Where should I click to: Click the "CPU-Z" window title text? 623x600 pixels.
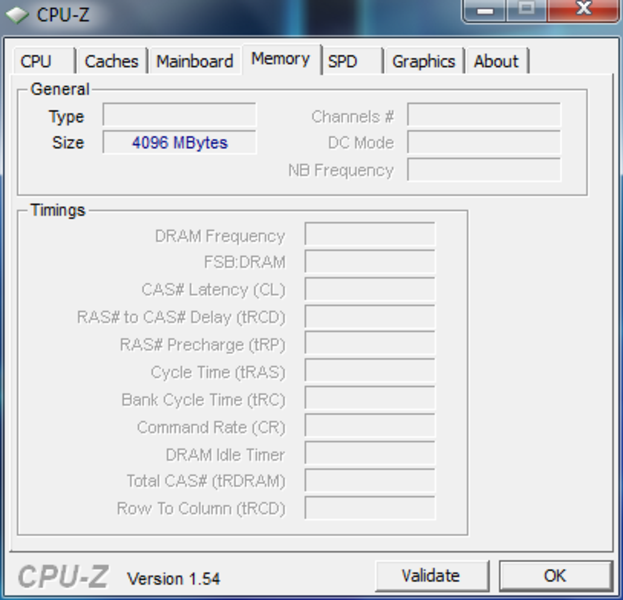point(63,15)
